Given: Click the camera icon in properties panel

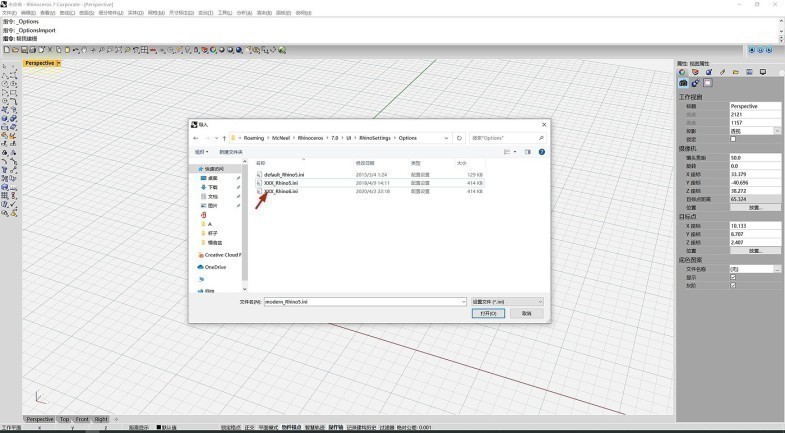Looking at the screenshot, I should pyautogui.click(x=683, y=83).
